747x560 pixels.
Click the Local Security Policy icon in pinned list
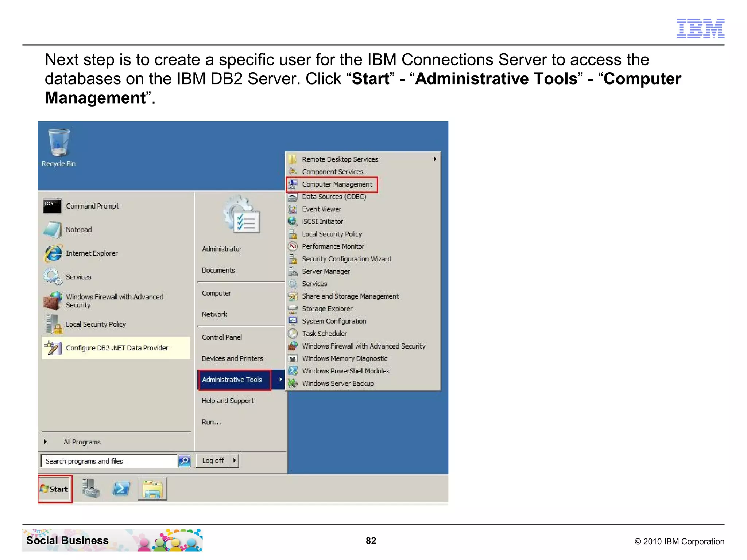[x=53, y=324]
